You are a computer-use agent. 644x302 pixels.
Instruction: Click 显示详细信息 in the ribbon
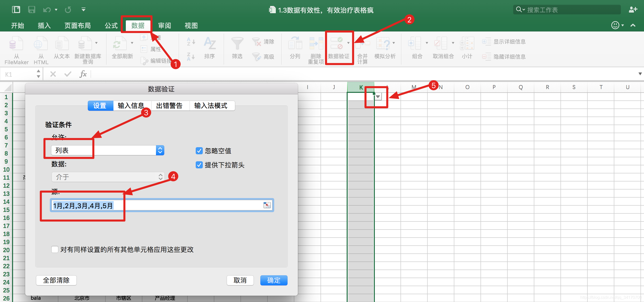pos(504,42)
